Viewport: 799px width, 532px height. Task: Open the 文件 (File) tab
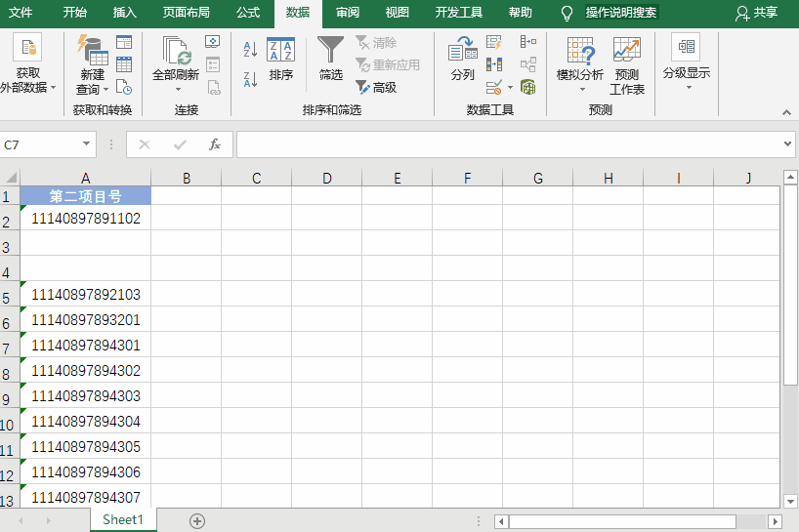coord(21,13)
